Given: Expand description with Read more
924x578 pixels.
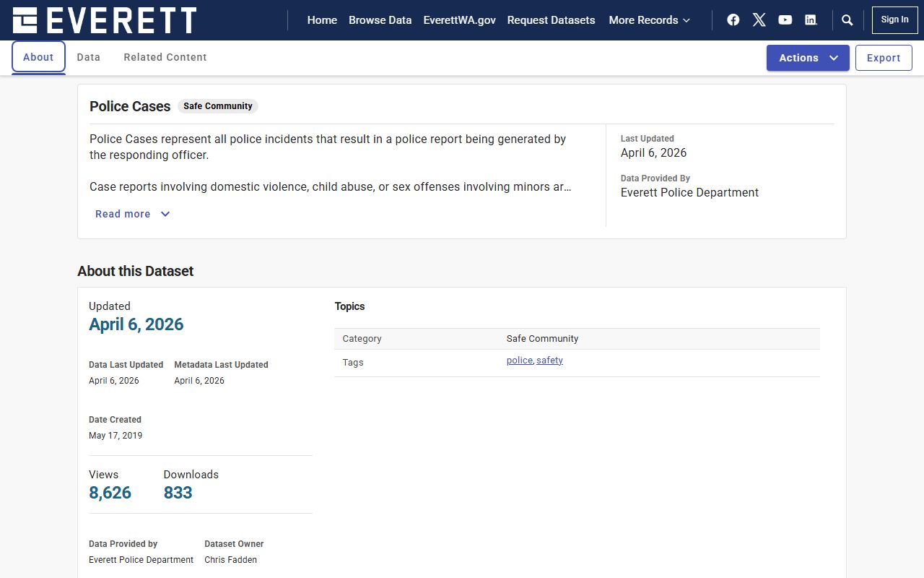Looking at the screenshot, I should click(x=133, y=214).
